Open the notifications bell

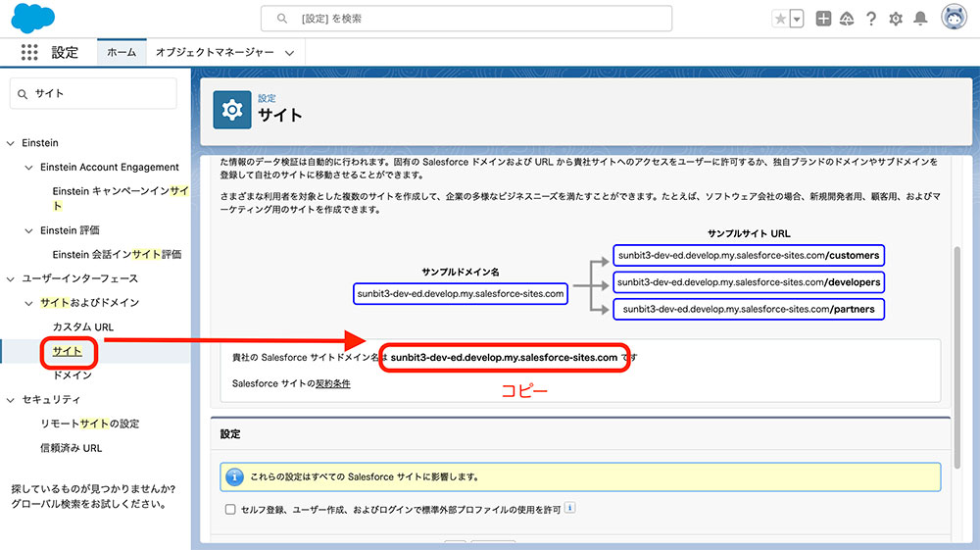920,19
